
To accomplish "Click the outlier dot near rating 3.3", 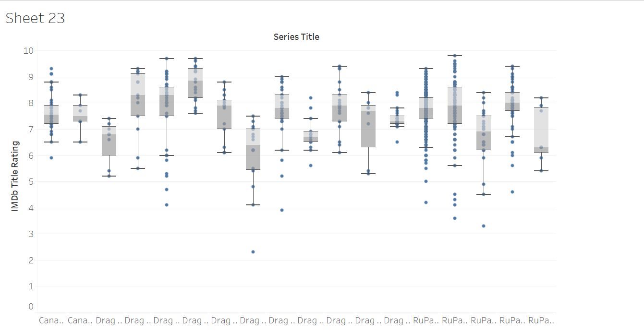I will (x=484, y=226).
